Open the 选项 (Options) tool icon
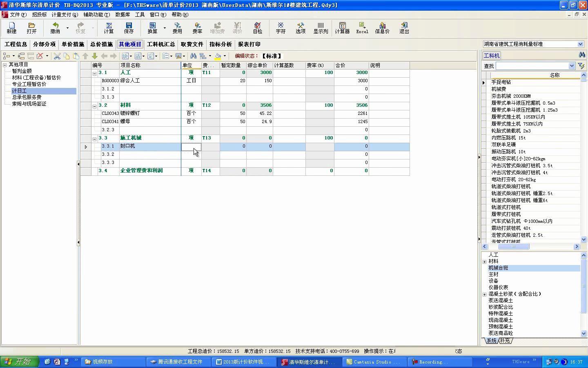The image size is (588, 368). (301, 28)
